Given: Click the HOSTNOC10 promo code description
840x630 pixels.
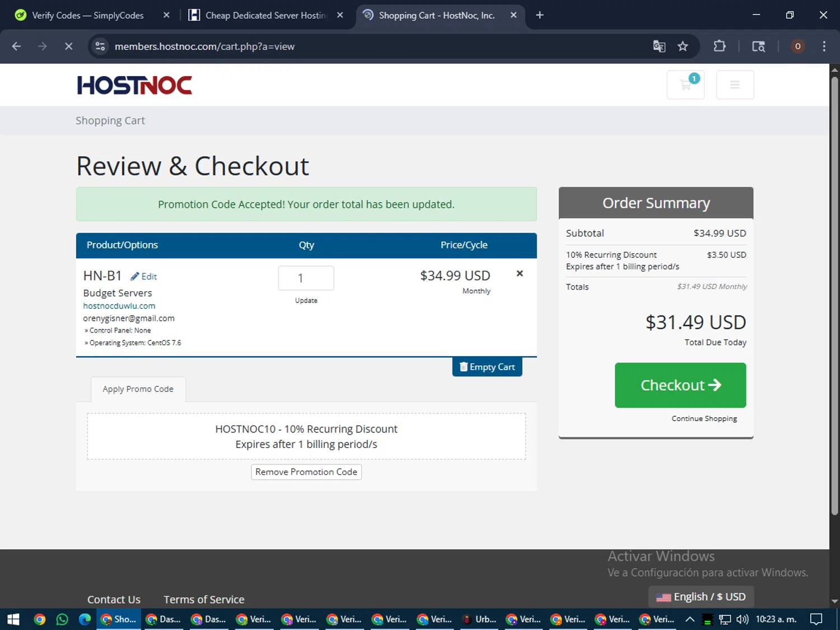Looking at the screenshot, I should [x=306, y=436].
